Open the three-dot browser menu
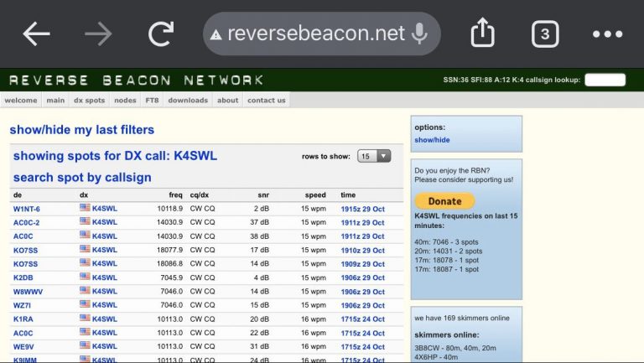 tap(607, 34)
